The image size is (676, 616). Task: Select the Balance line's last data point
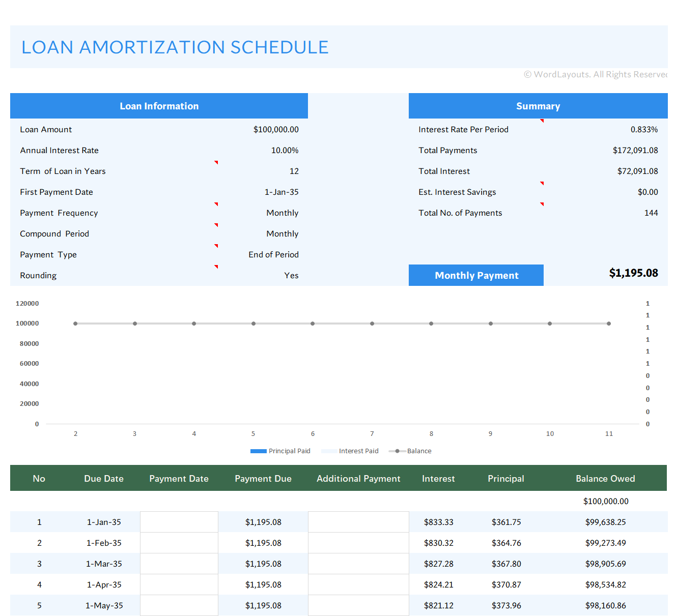609,324
